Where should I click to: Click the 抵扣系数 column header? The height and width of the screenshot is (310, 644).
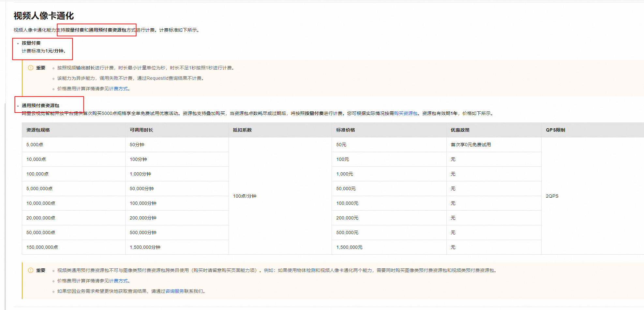point(280,130)
